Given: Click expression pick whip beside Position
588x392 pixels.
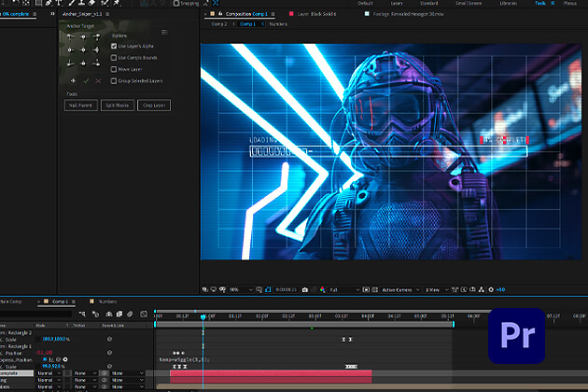Looking at the screenshot, I should 59,359.
